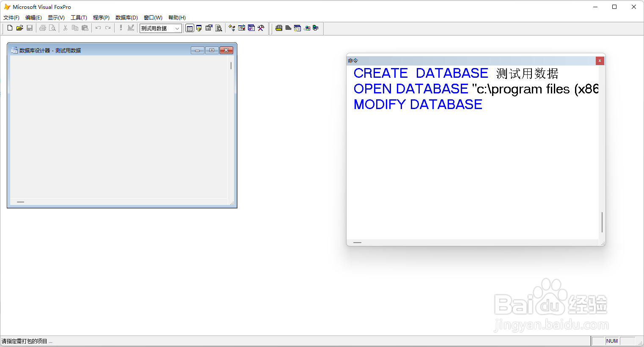Click the New Local View icon
The height and width of the screenshot is (347, 644).
point(316,28)
